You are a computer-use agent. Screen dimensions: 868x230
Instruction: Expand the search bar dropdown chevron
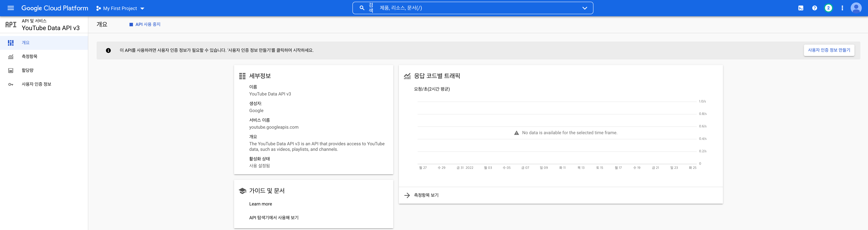(585, 8)
